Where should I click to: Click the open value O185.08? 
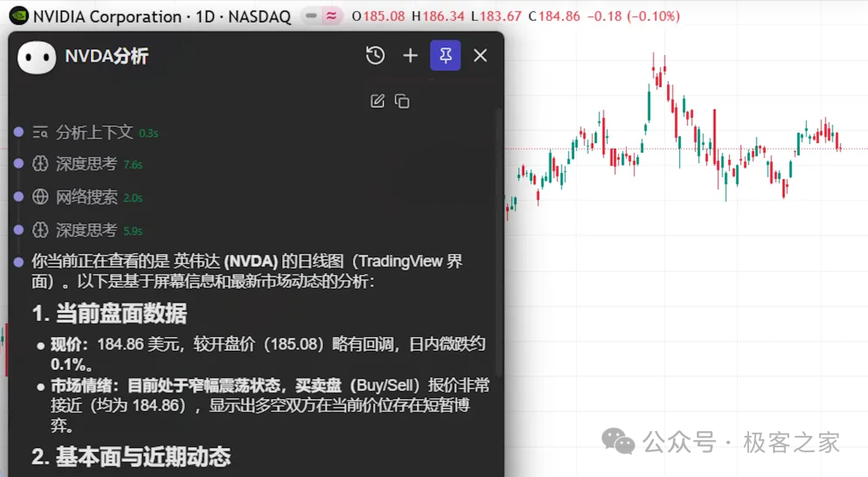379,16
